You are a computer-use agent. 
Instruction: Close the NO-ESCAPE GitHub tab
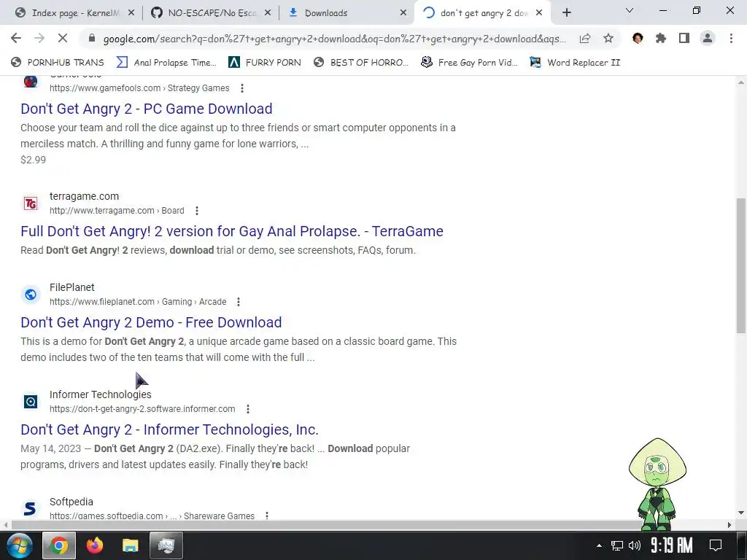(268, 13)
